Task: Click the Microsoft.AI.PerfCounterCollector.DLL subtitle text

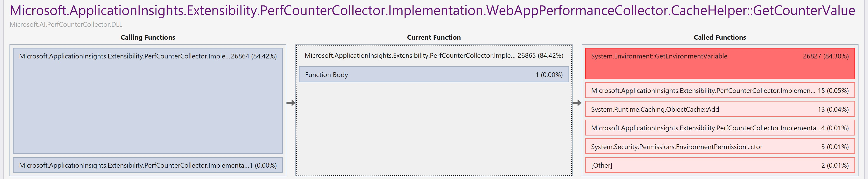Action: coord(66,24)
